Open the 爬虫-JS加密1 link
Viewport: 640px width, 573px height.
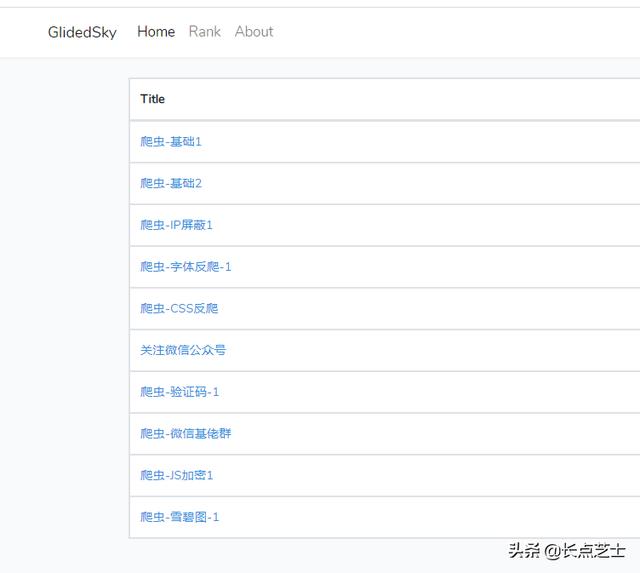[x=176, y=475]
